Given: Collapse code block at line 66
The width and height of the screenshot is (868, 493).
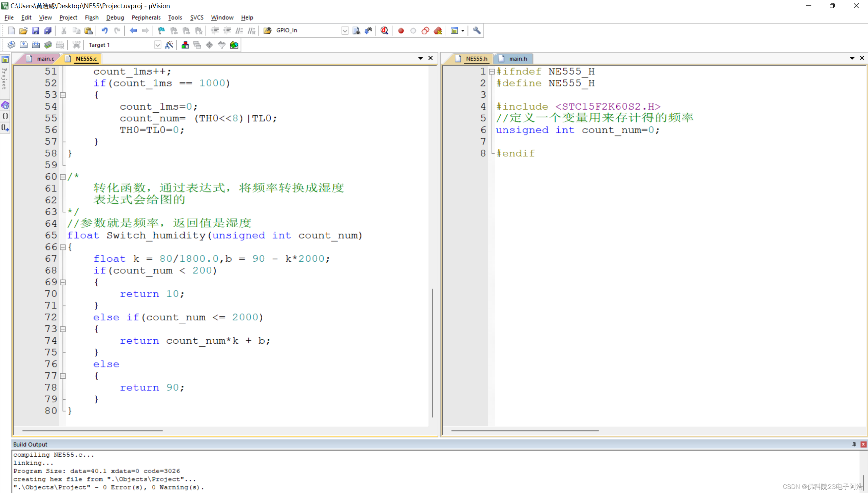Looking at the screenshot, I should 63,247.
